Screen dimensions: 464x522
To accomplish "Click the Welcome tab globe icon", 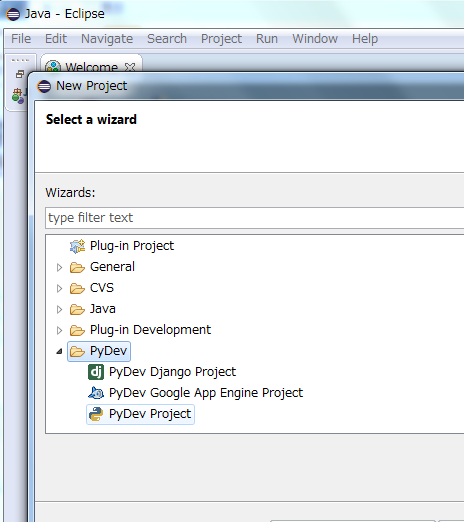I will coord(53,66).
